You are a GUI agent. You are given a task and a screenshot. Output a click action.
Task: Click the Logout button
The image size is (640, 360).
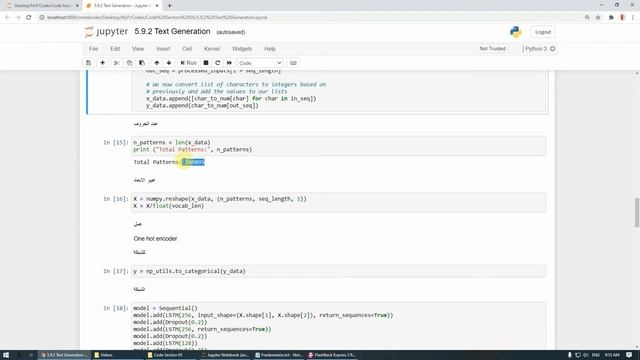point(543,32)
